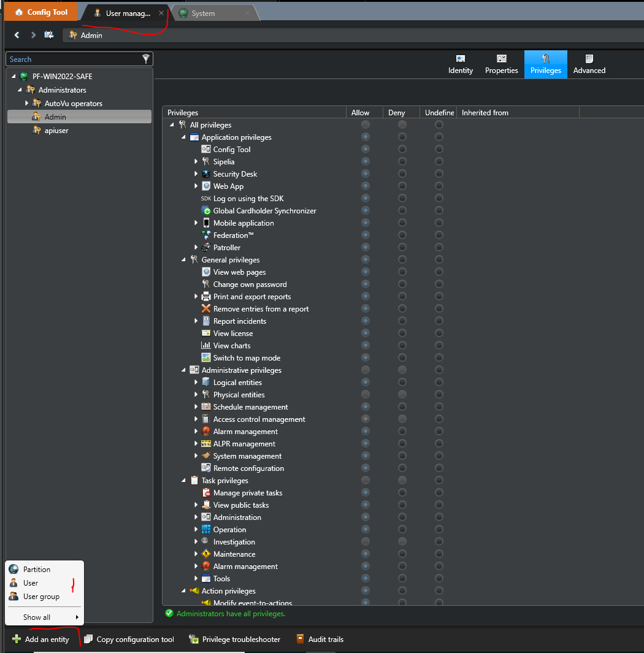644x653 pixels.
Task: Select Allow for Change own password
Action: pos(366,284)
